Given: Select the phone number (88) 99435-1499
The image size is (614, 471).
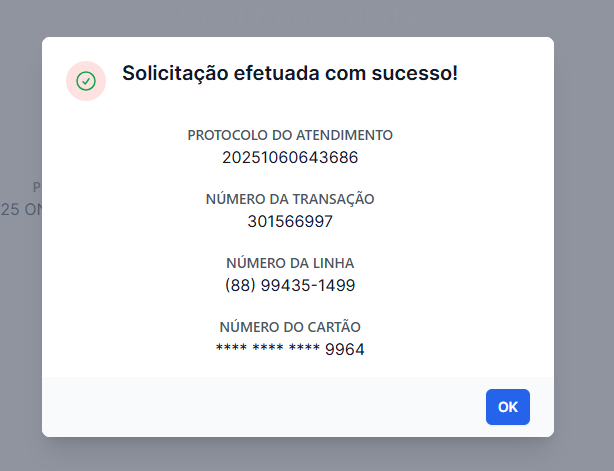Looking at the screenshot, I should [x=290, y=285].
